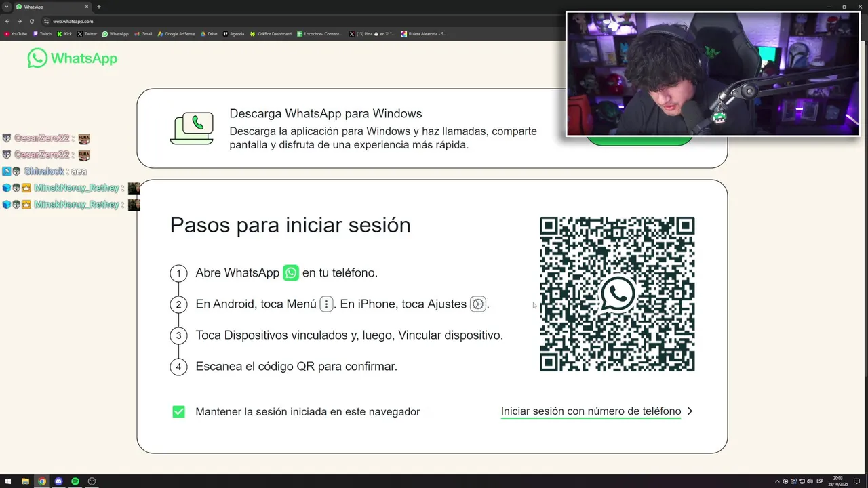Image resolution: width=868 pixels, height=488 pixels.
Task: Go back with the browser back arrow
Action: point(7,21)
